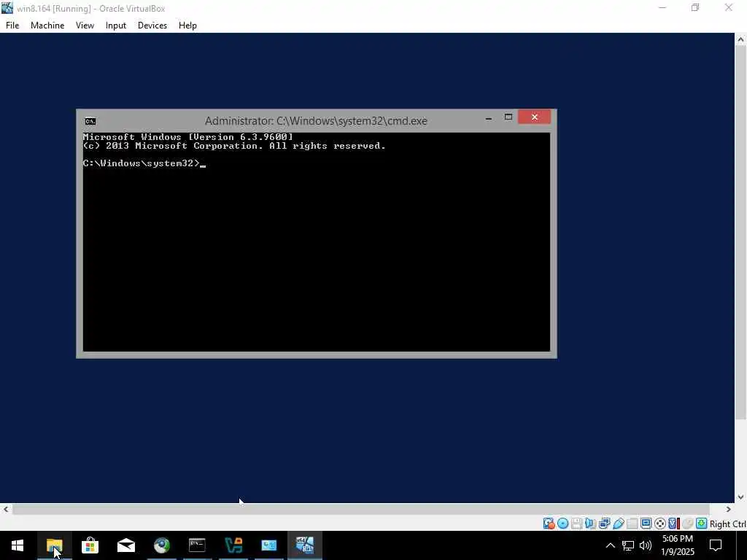Viewport: 747px width, 560px height.
Task: Open the Windows Start menu
Action: 18,545
